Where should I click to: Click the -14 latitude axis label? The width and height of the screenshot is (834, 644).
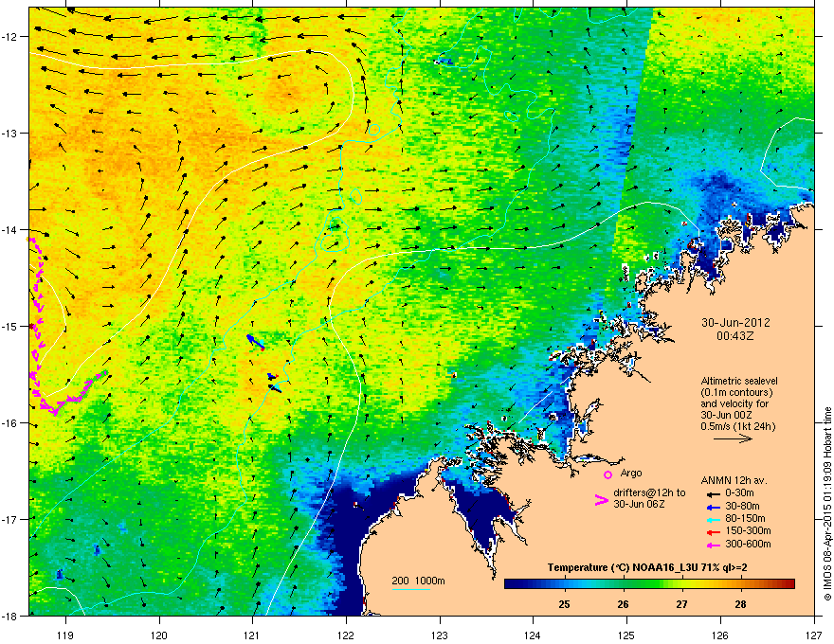9,229
